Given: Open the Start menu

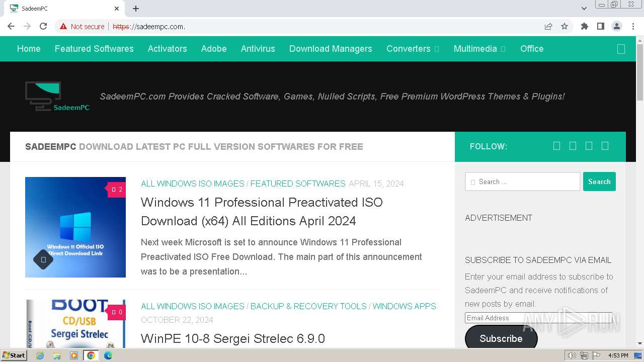Looking at the screenshot, I should (14, 355).
